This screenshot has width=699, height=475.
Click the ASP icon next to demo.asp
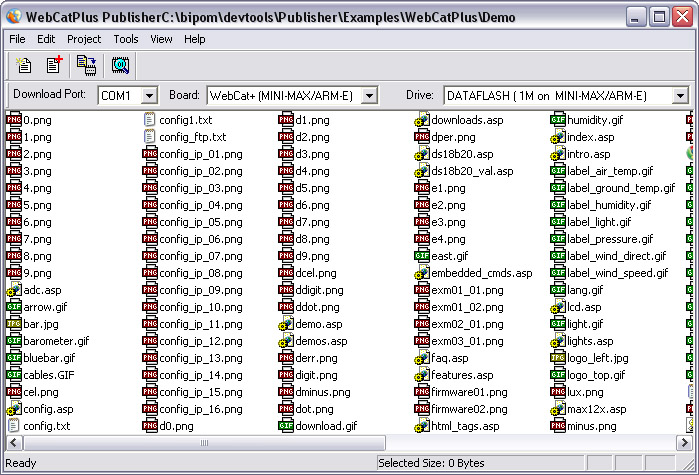[286, 323]
